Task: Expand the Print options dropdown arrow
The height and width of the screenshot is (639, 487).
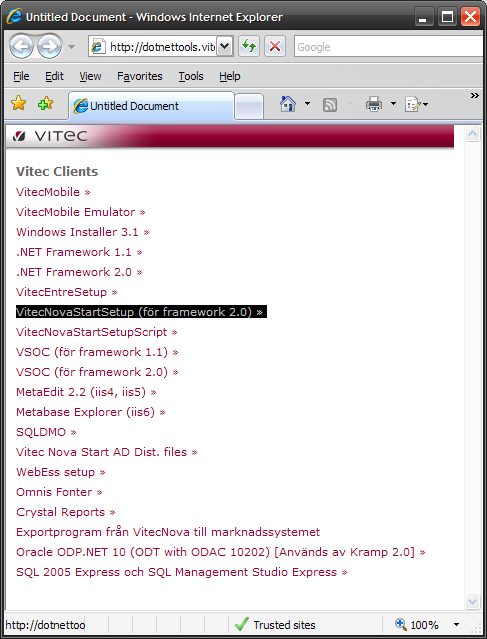Action: point(393,104)
